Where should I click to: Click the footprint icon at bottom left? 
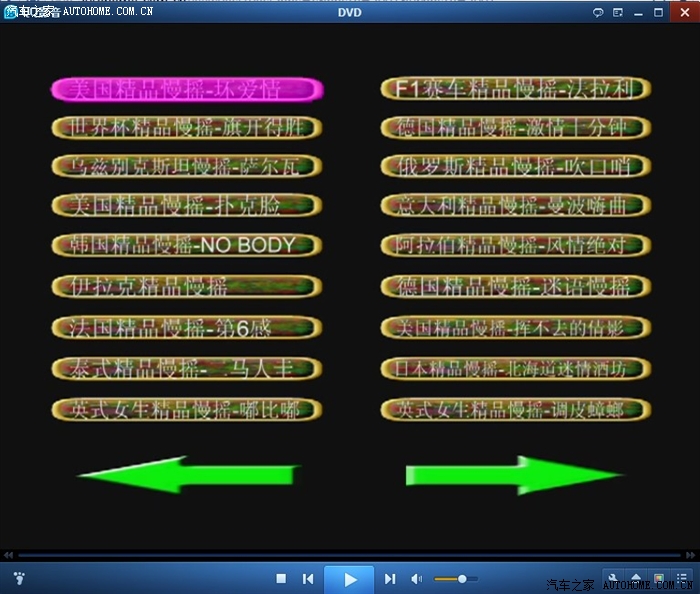[18, 579]
